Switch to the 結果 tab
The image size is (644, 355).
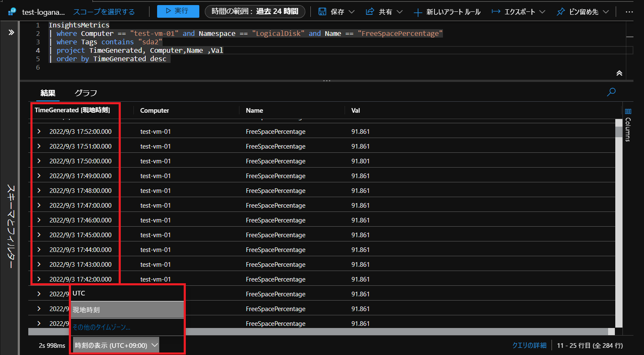click(x=48, y=93)
